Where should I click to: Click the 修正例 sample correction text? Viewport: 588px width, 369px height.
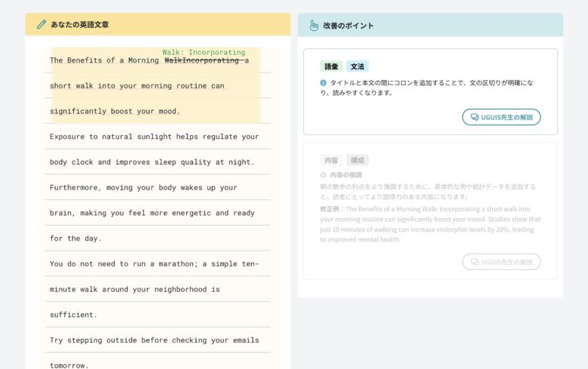pyautogui.click(x=430, y=224)
